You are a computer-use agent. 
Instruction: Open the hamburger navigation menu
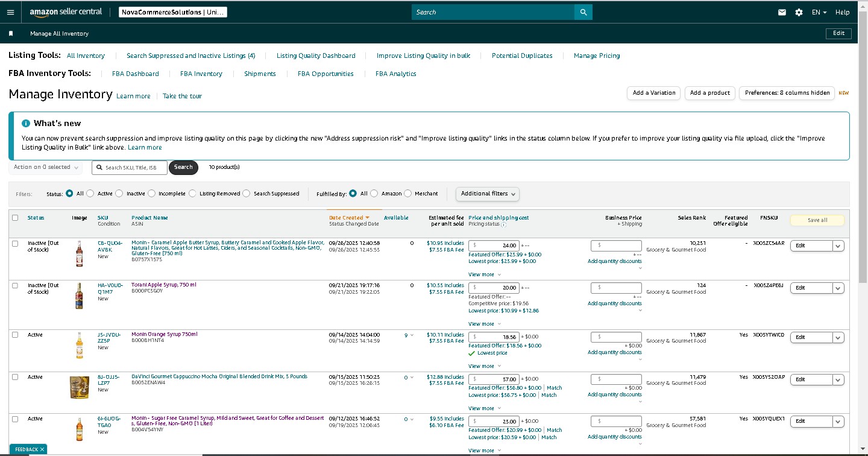click(x=10, y=12)
